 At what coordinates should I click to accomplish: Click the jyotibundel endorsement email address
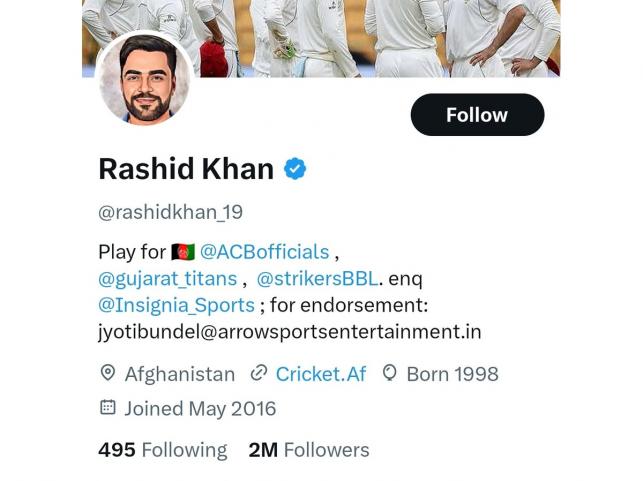tap(289, 331)
